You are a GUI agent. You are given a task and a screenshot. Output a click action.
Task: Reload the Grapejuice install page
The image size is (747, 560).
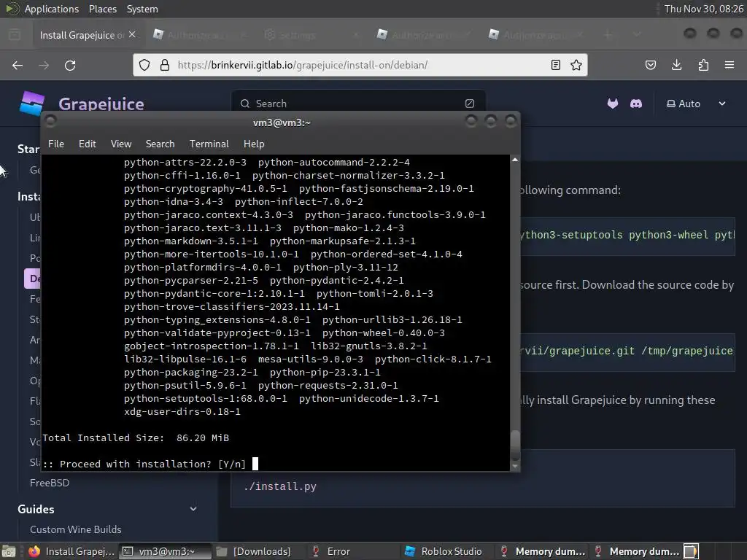[x=70, y=65]
